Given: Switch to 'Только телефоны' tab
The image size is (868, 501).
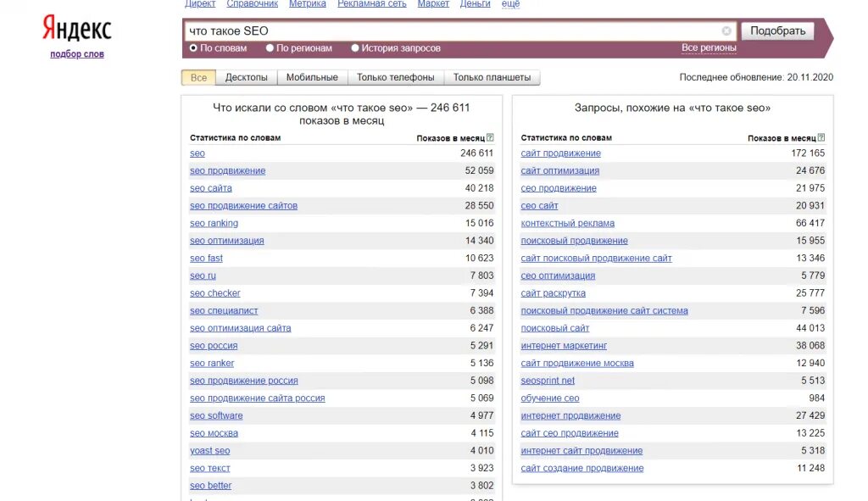Looking at the screenshot, I should pyautogui.click(x=396, y=77).
